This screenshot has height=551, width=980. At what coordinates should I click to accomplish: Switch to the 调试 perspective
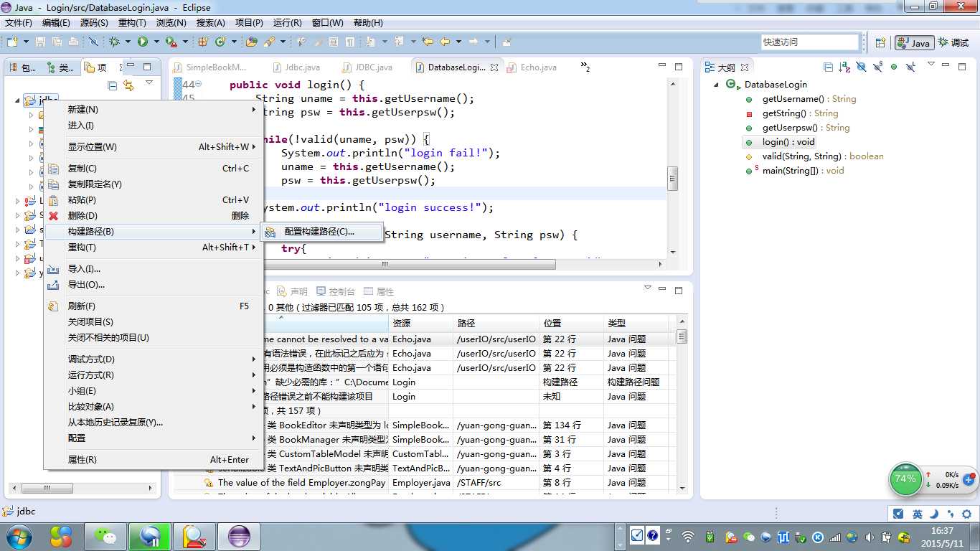(x=953, y=42)
